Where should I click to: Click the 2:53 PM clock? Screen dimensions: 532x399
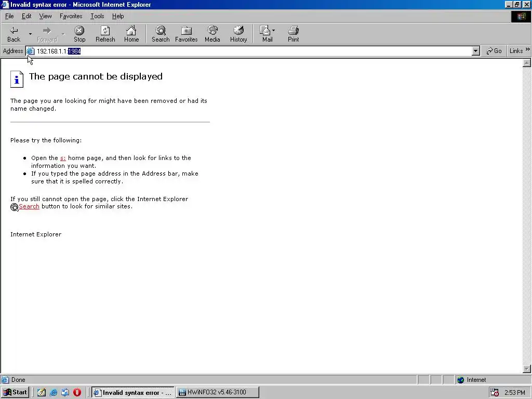[x=515, y=393]
